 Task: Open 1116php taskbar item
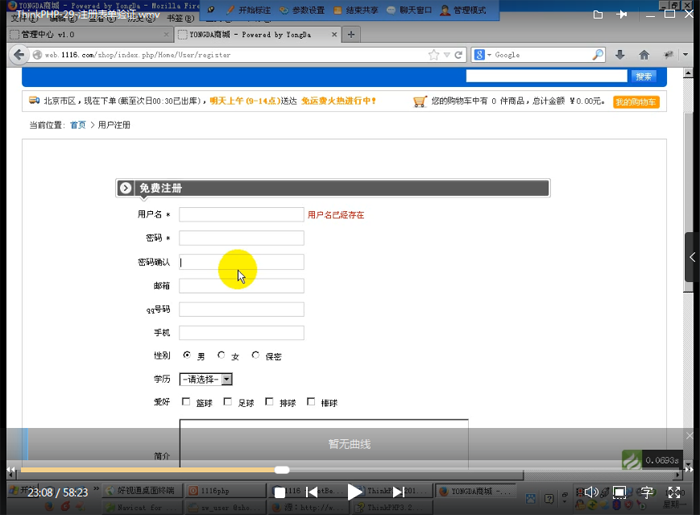pos(225,491)
